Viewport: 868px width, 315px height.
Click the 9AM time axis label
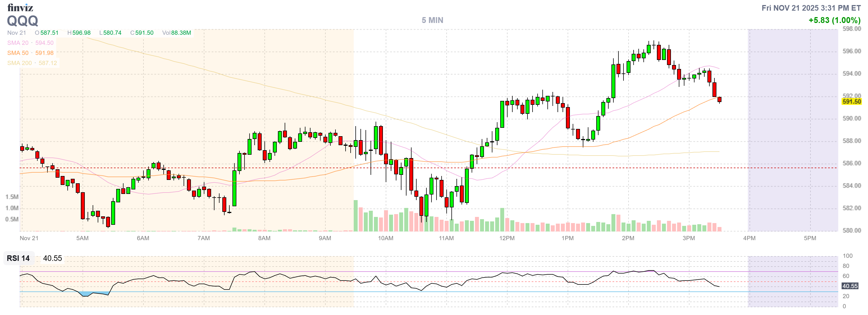[325, 238]
